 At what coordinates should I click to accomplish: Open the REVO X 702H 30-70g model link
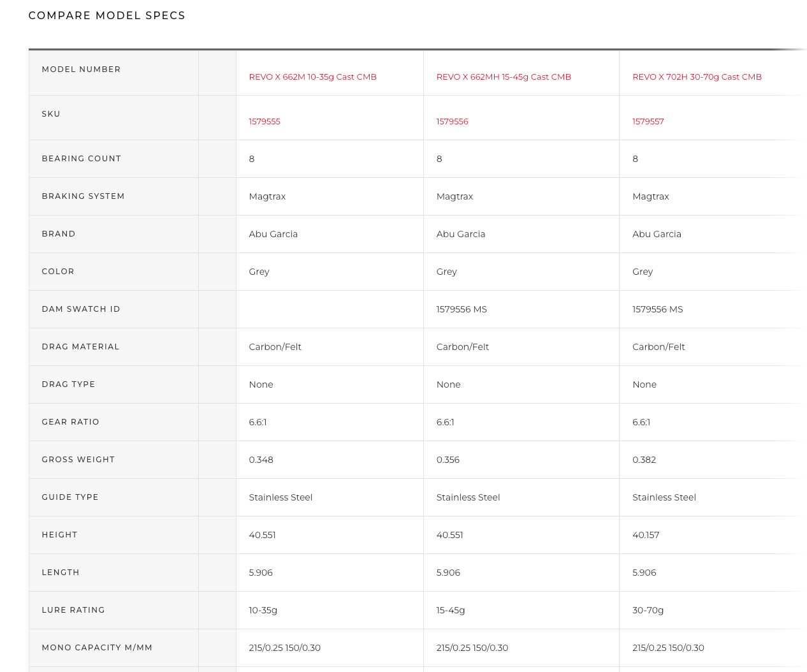pos(697,77)
